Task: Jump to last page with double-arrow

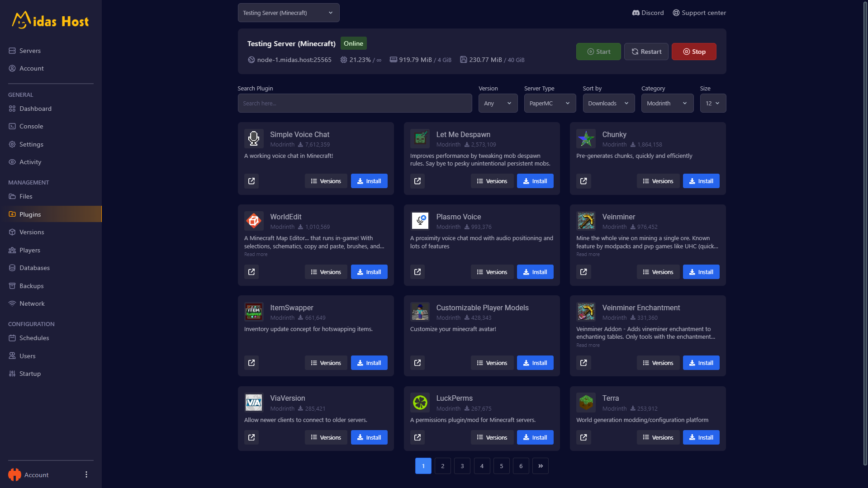Action: [541, 466]
